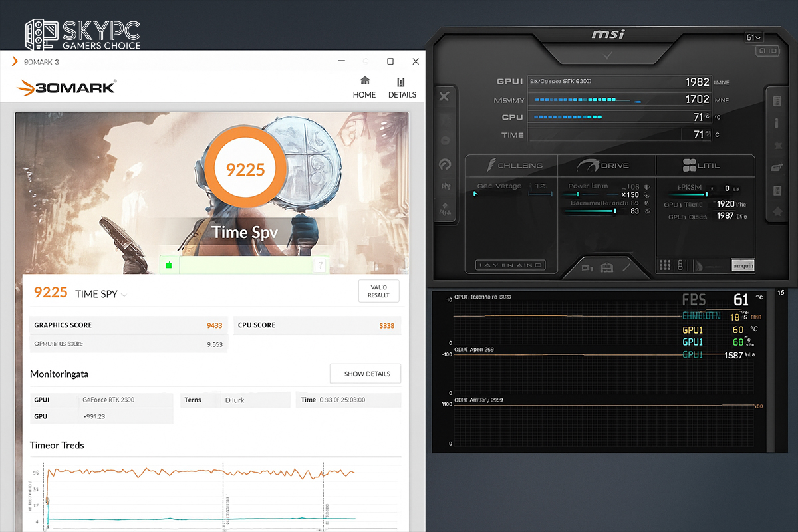Click the star icon in Afterburner right sidebar
This screenshot has width=798, height=532.
[777, 146]
